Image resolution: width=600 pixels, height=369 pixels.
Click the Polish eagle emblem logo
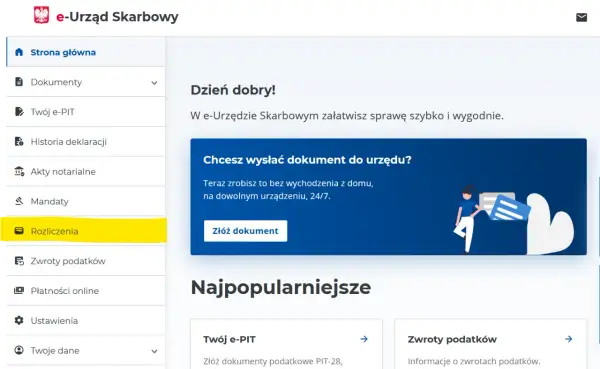coord(41,15)
